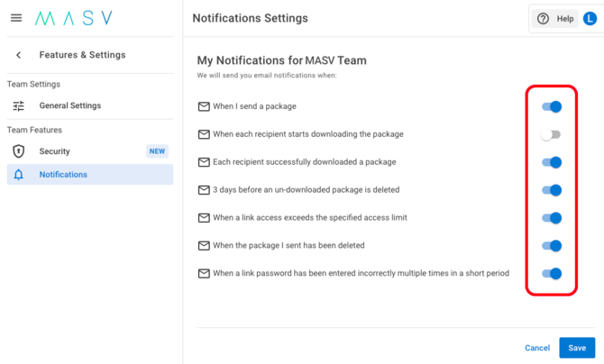Click text When a link password entered incorrectly
Viewport: 604px width, 364px height.
[x=361, y=274]
